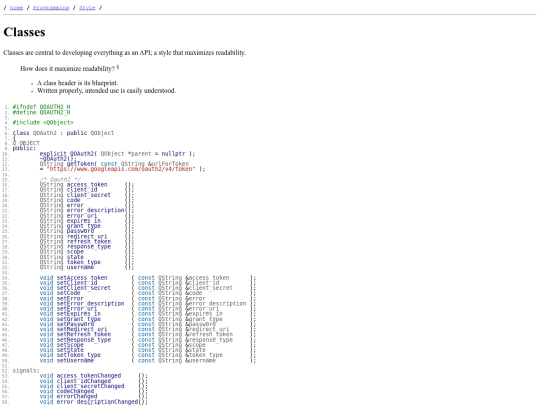The width and height of the screenshot is (540, 405).
Task: Click the question 'How does it maximize readability?'
Action: [x=68, y=69]
